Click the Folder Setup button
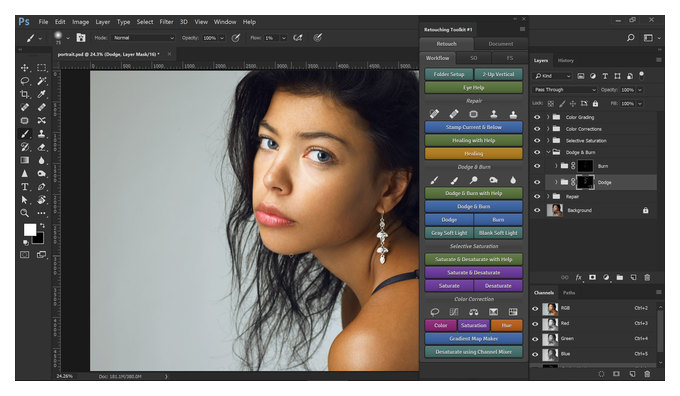 tap(449, 74)
